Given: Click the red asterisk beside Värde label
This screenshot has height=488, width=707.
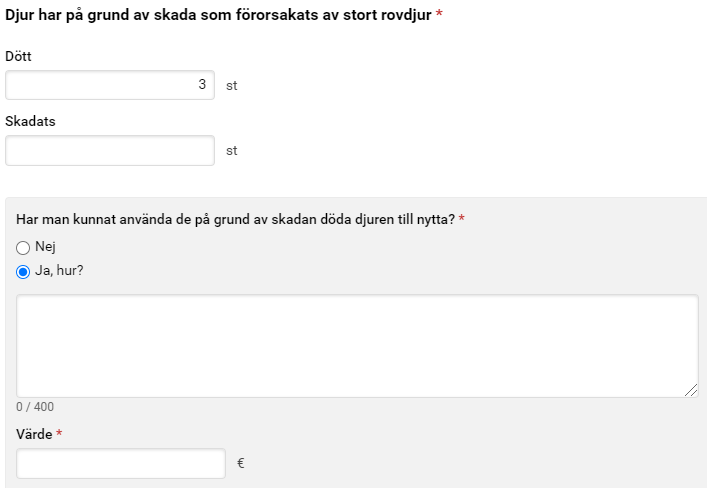Looking at the screenshot, I should tap(60, 434).
